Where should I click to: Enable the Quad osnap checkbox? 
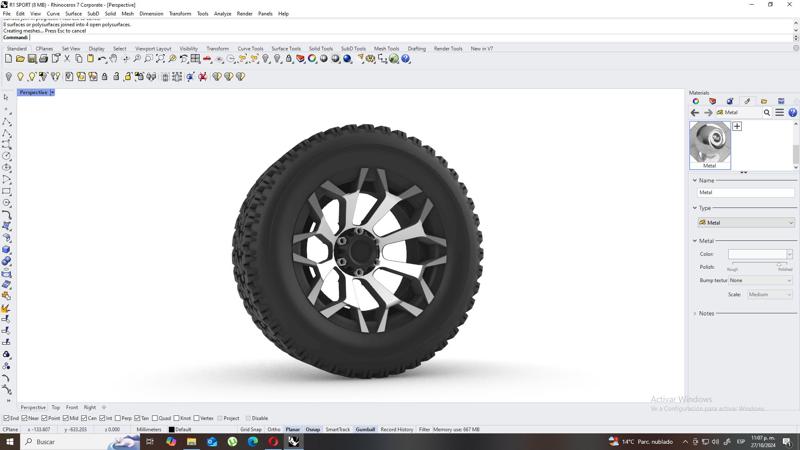[155, 418]
